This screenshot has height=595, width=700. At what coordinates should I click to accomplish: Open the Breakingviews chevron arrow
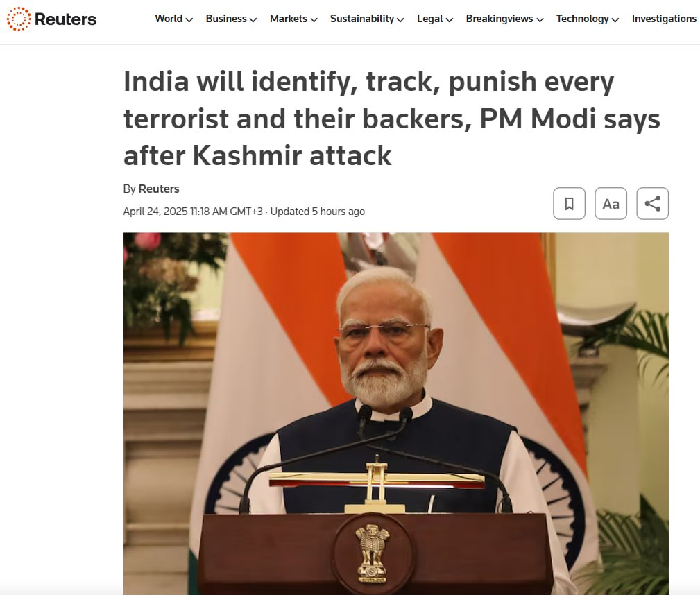coord(540,19)
